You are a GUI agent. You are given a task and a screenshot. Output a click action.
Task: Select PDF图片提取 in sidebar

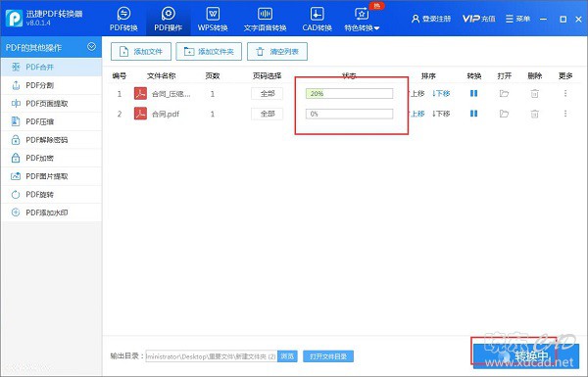tap(51, 176)
